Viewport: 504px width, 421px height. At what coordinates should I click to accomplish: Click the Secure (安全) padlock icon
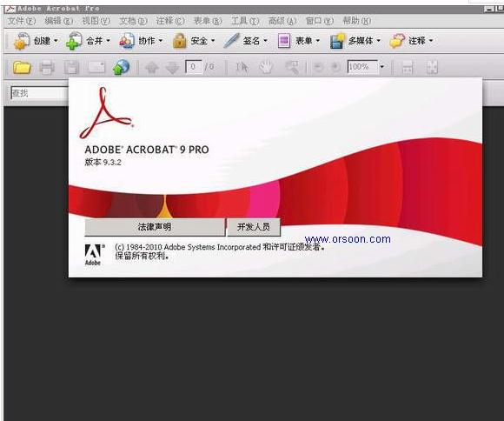tap(179, 41)
